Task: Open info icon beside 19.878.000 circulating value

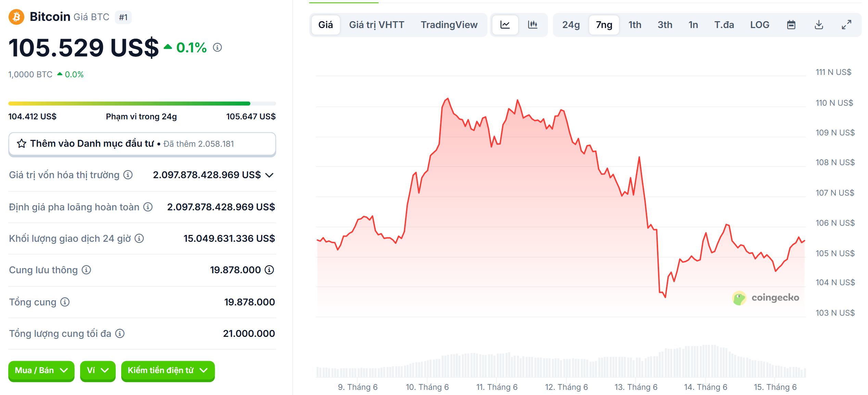Action: coord(269,270)
